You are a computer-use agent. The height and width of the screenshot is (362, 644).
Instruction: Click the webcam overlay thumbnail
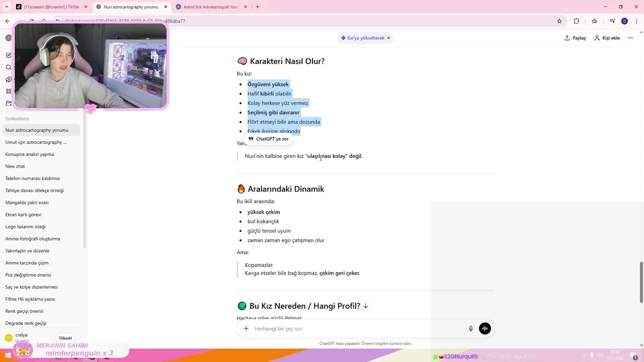[x=91, y=66]
